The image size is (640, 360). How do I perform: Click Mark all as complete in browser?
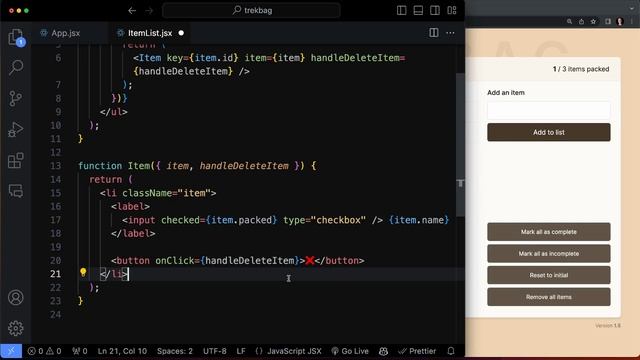tap(549, 232)
